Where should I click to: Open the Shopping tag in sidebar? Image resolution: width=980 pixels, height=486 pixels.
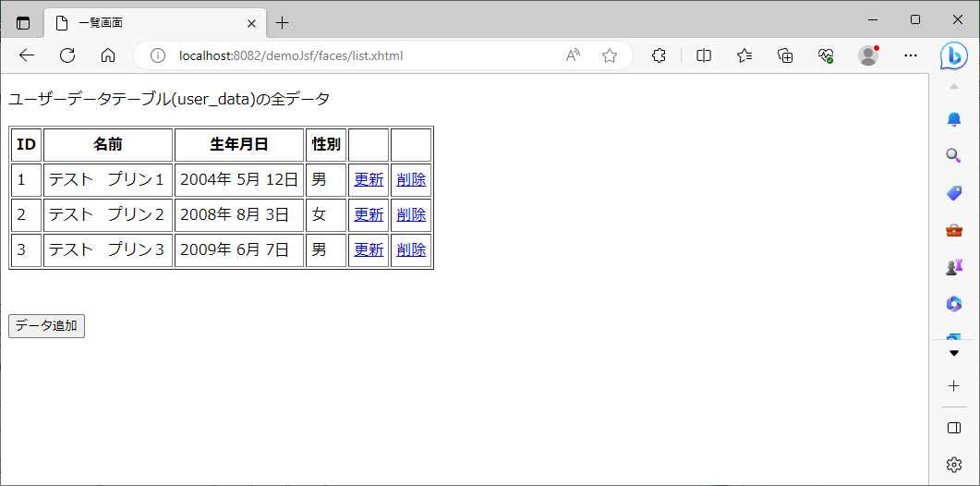[954, 193]
